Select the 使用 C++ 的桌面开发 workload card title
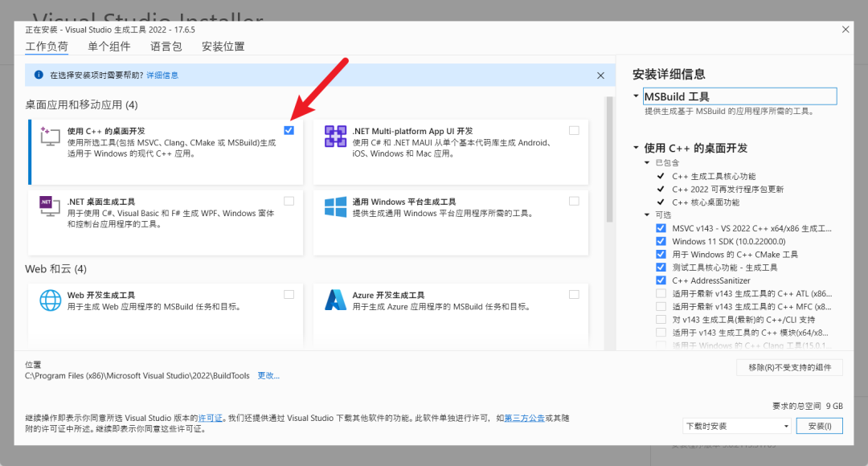 pos(106,131)
